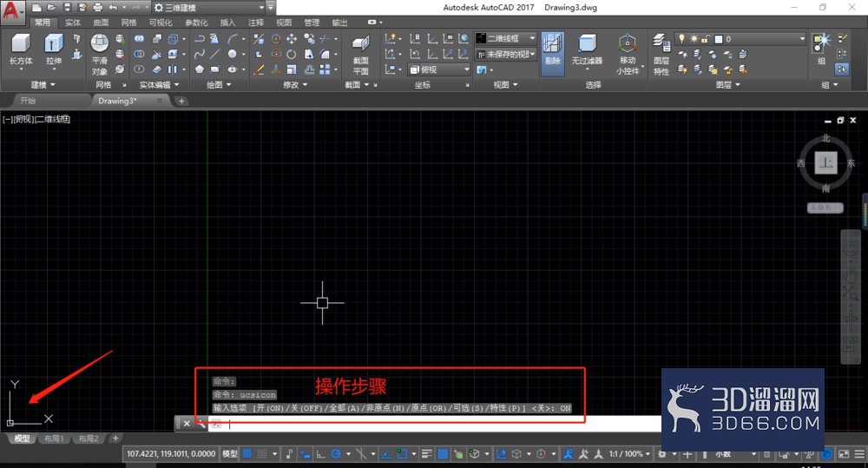
Task: Click the Undo arrow icon
Action: (113, 7)
